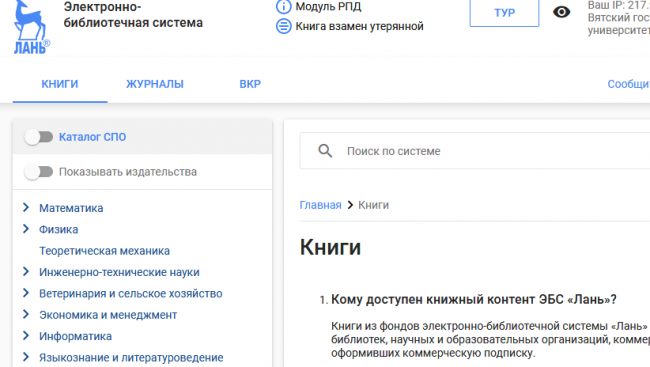Focus the Поиск по системе field
Image resolution: width=650 pixels, height=367 pixels.
475,151
